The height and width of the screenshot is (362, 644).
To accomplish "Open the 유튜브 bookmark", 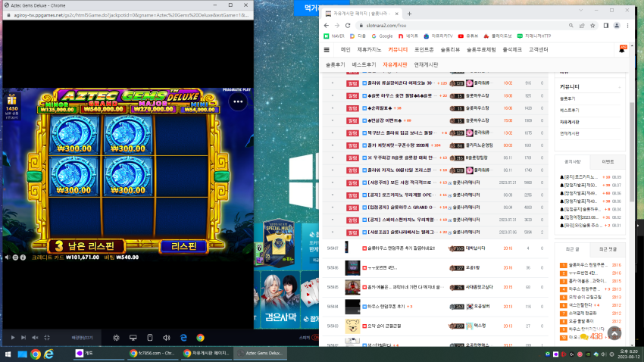I will point(467,36).
